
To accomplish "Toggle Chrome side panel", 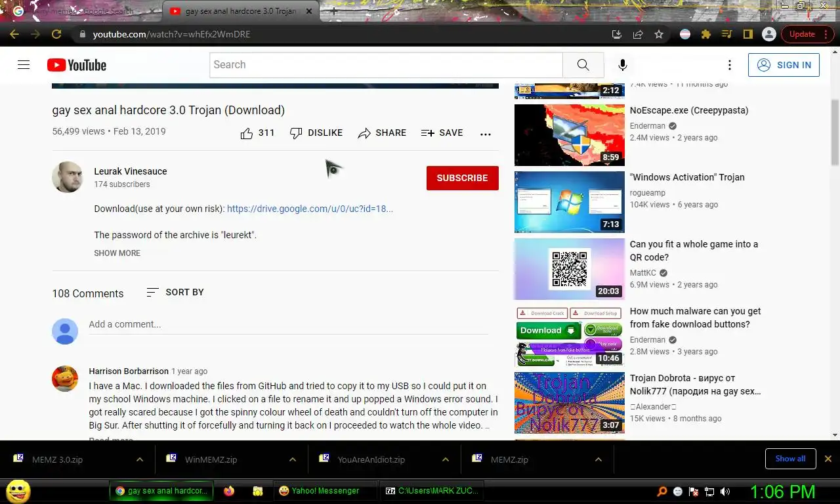I will [x=747, y=34].
